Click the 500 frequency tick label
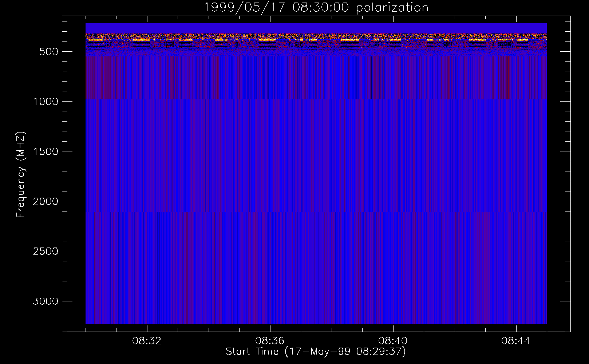589x364 pixels. coord(48,52)
